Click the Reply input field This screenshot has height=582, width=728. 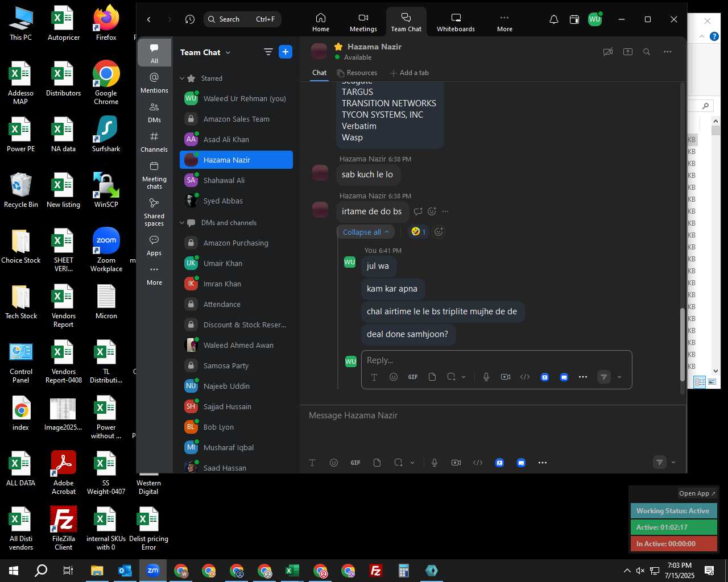click(x=497, y=360)
